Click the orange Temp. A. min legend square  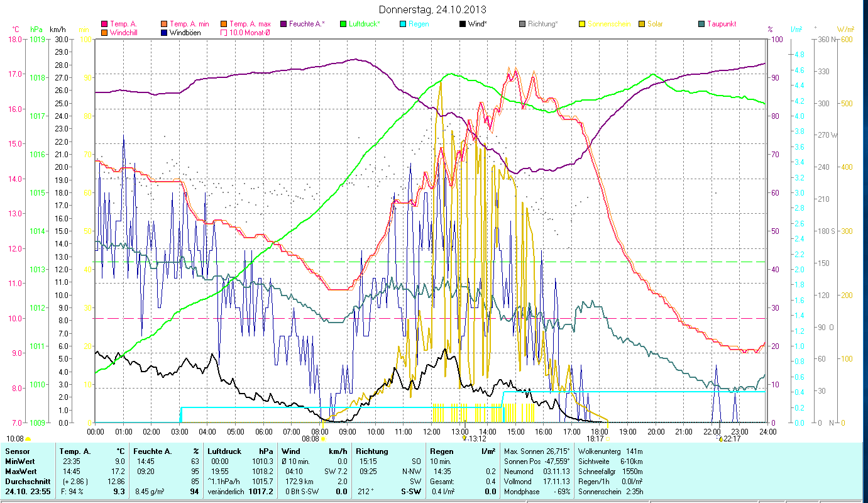click(x=165, y=24)
